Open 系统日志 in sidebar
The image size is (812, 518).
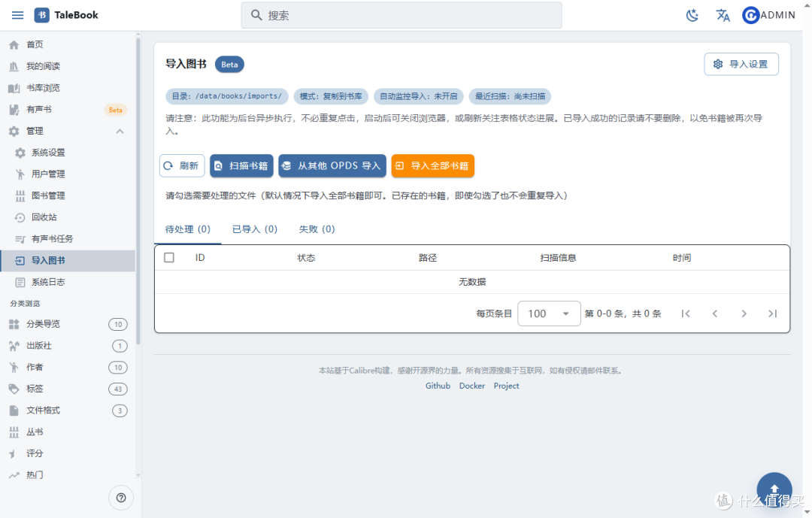[x=68, y=283]
